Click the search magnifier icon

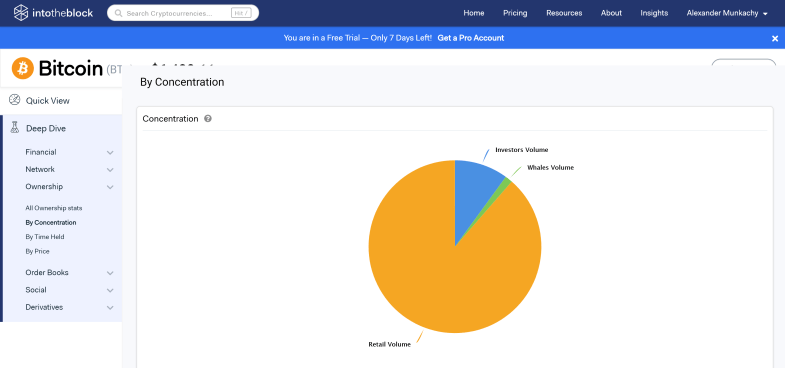coord(119,14)
